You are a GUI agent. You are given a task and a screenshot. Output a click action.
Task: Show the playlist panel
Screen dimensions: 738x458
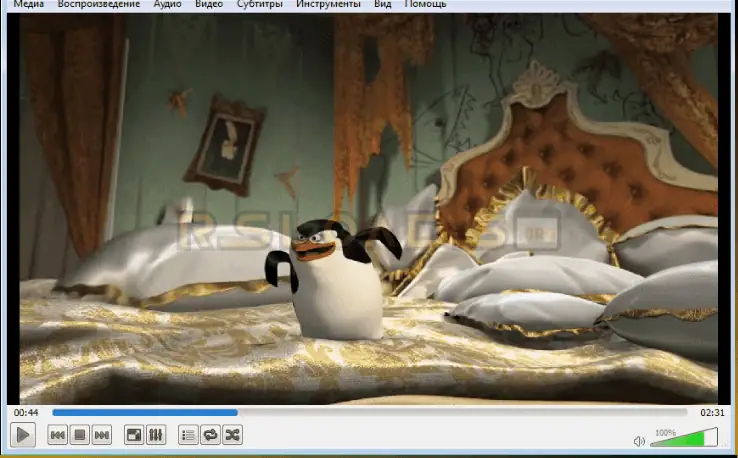click(x=188, y=435)
